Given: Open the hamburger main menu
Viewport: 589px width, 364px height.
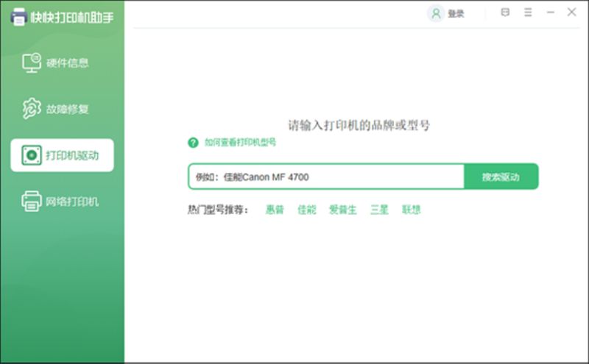Looking at the screenshot, I should point(528,13).
